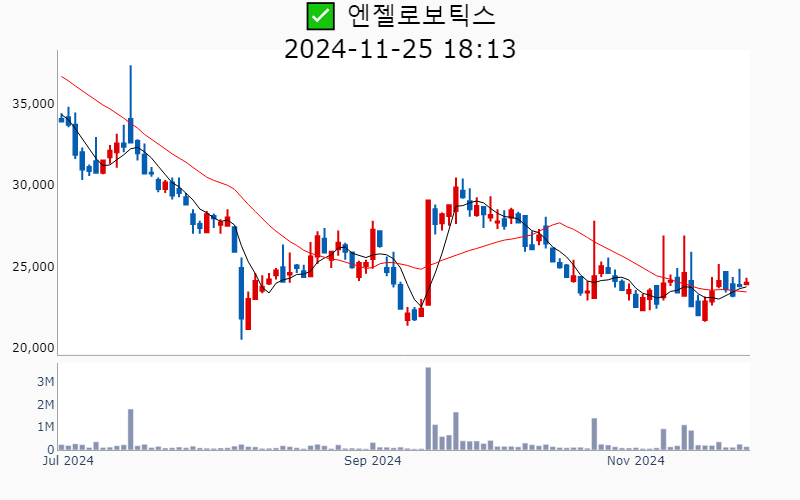
Task: Click the 2024-11-25 18:13 timestamp
Action: pos(400,49)
